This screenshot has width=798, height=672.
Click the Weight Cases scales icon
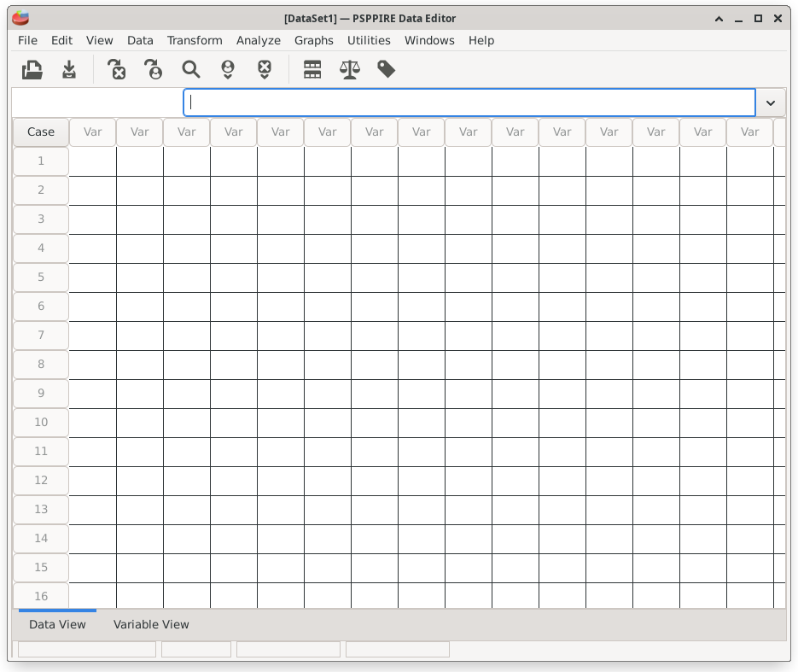350,70
